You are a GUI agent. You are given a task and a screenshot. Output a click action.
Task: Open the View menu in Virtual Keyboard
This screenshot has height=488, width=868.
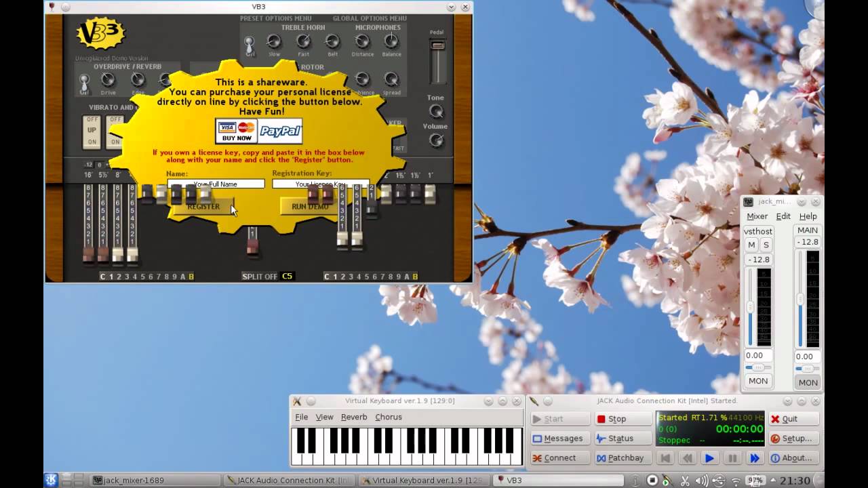point(324,417)
